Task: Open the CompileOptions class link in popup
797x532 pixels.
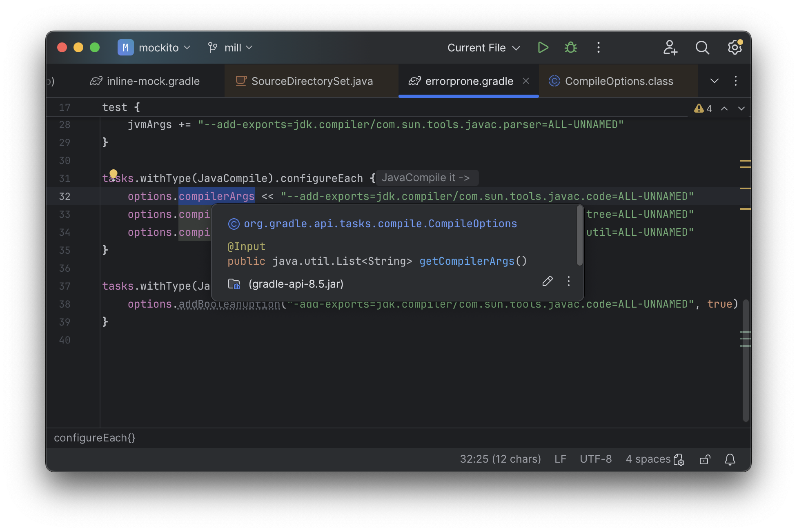Action: click(379, 223)
